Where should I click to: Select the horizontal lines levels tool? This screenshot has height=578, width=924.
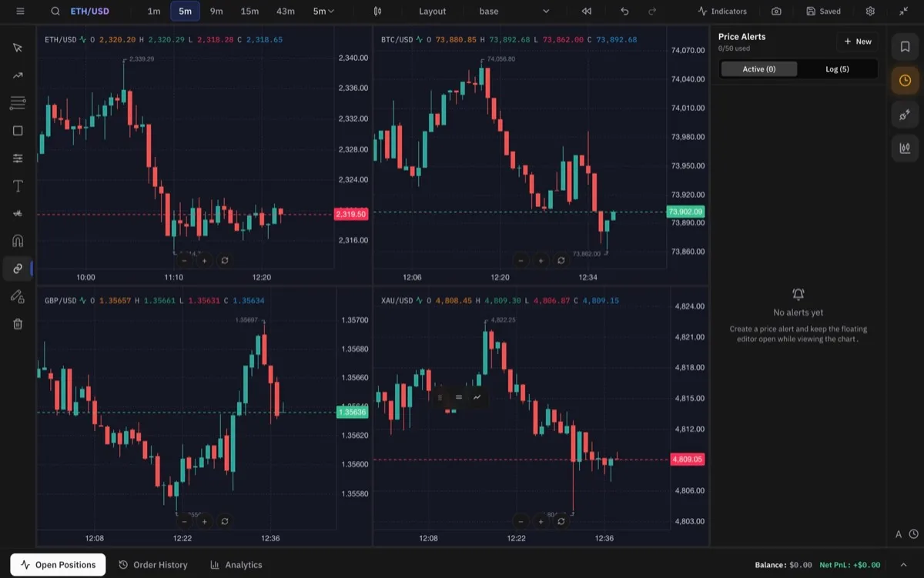point(18,103)
